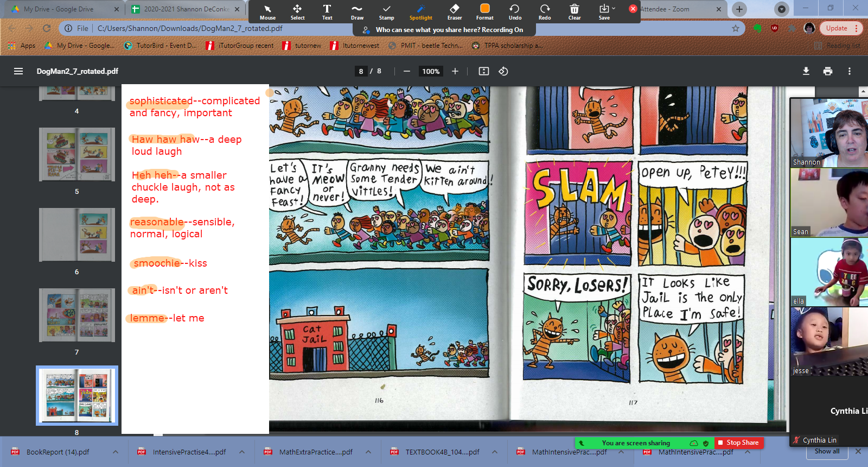Viewport: 868px width, 467px height.
Task: Open the tutornew bookmark
Action: click(302, 46)
